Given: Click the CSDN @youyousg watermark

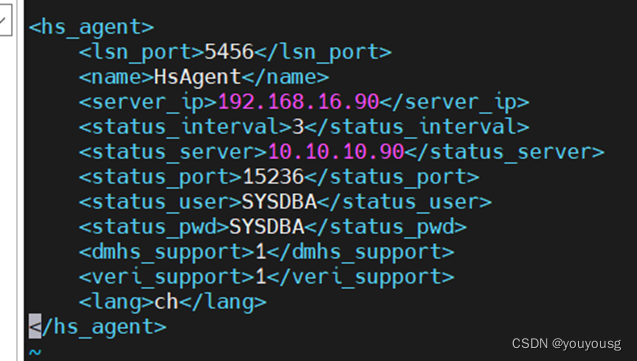Looking at the screenshot, I should pyautogui.click(x=566, y=344).
